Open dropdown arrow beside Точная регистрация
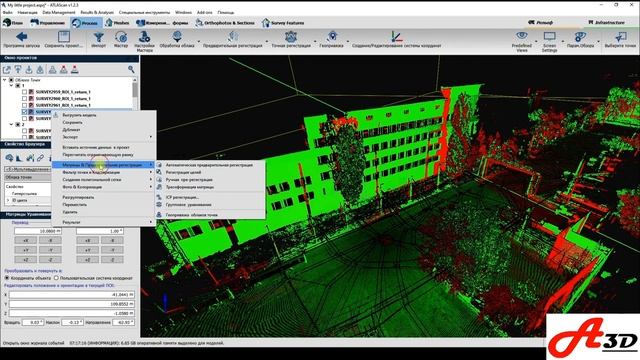Image resolution: width=640 pixels, height=360 pixels. pyautogui.click(x=315, y=42)
